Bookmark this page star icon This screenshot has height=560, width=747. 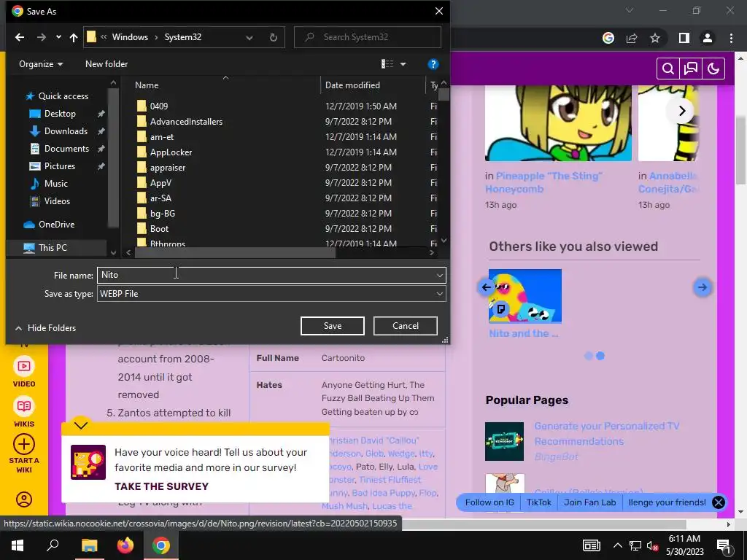[655, 38]
